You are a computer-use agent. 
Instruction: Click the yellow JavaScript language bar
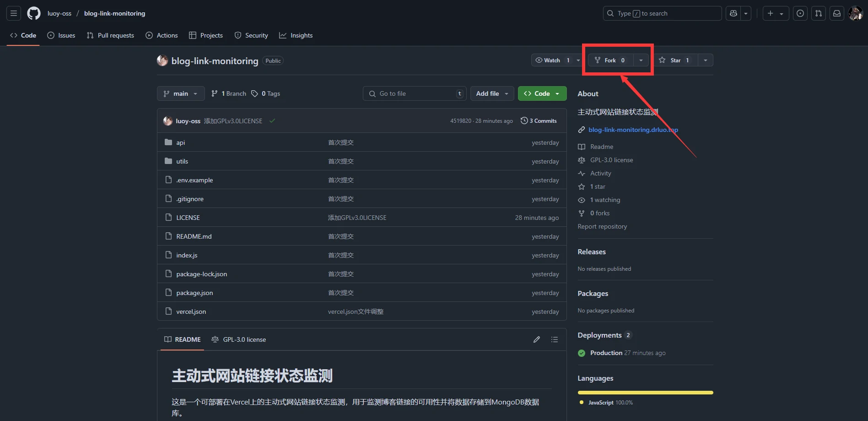tap(645, 393)
